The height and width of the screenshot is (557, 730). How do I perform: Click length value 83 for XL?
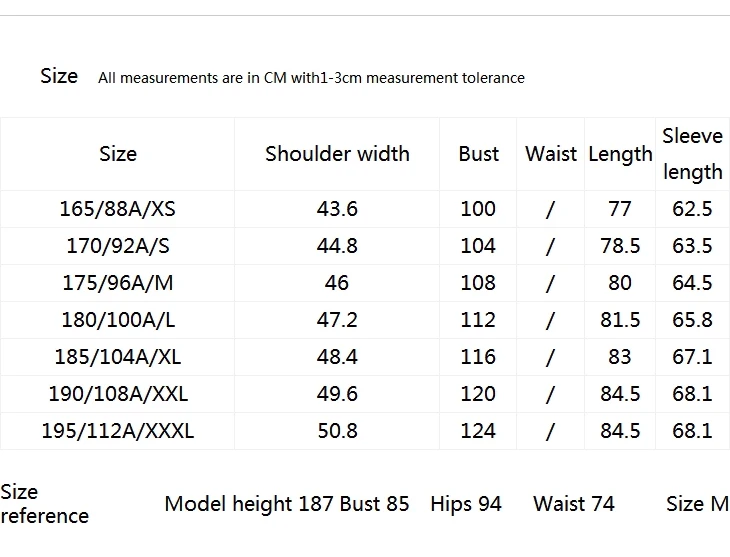620,357
